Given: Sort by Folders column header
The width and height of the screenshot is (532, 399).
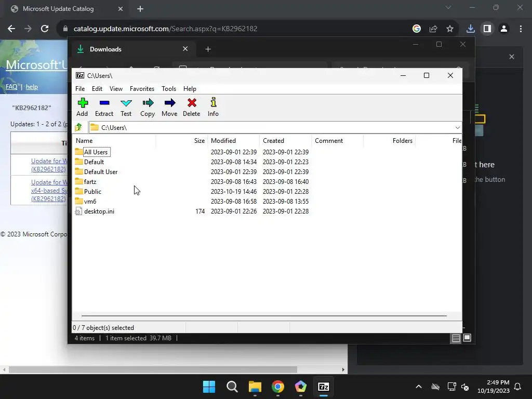Looking at the screenshot, I should click(390, 140).
